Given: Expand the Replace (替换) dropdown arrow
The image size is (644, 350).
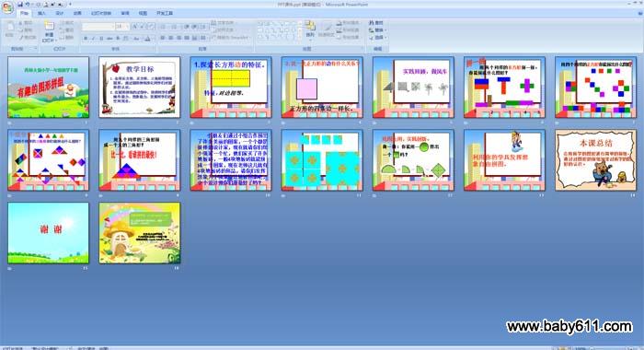Looking at the screenshot, I should tap(385, 30).
